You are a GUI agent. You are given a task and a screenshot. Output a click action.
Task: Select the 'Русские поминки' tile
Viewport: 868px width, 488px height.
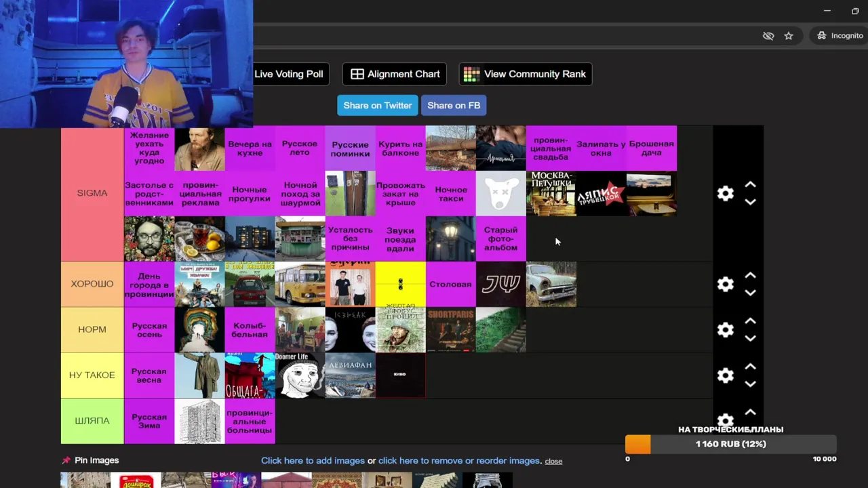(350, 148)
